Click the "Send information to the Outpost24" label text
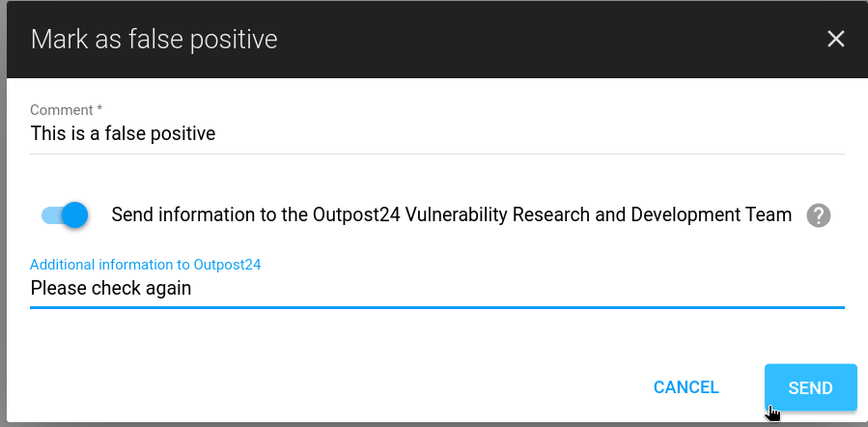 [451, 214]
